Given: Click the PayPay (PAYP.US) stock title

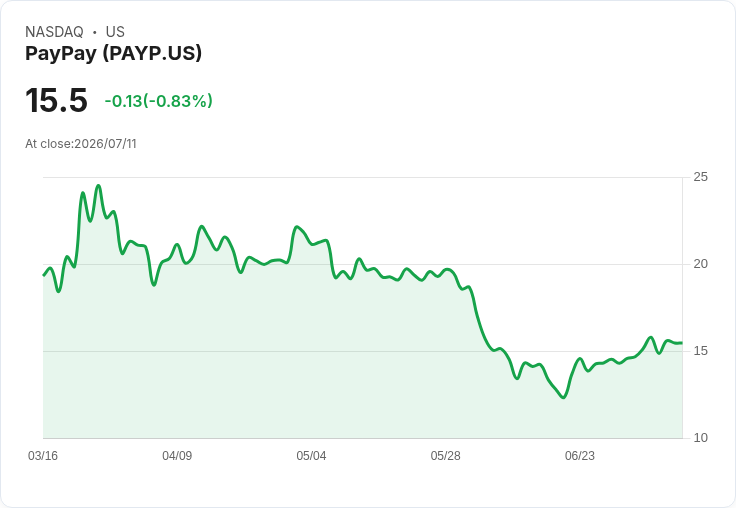Looking at the screenshot, I should (x=113, y=53).
